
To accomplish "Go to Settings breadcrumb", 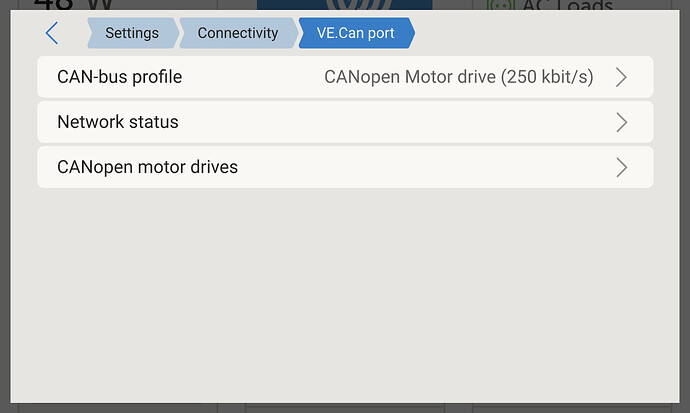I will coord(131,33).
